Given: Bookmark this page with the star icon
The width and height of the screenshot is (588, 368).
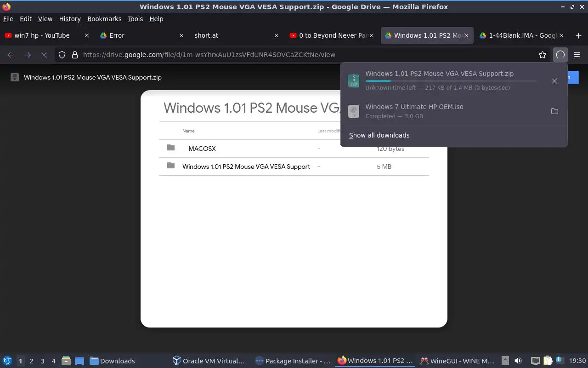Looking at the screenshot, I should tap(543, 55).
